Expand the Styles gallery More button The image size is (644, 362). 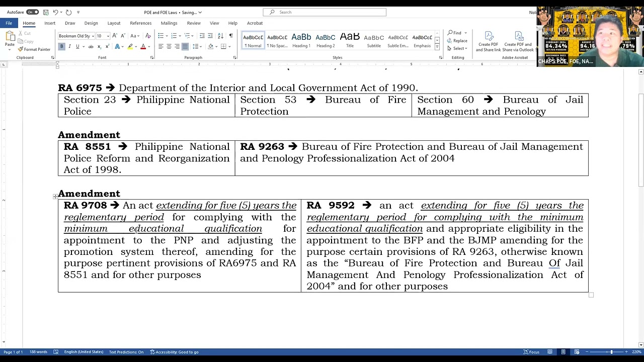point(437,47)
